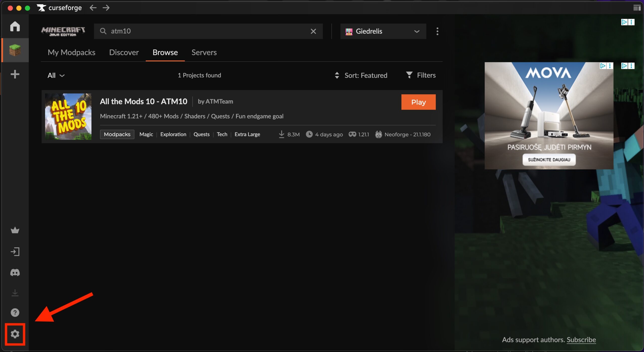
Task: Click the Minecraft Java Edition logo
Action: [63, 31]
